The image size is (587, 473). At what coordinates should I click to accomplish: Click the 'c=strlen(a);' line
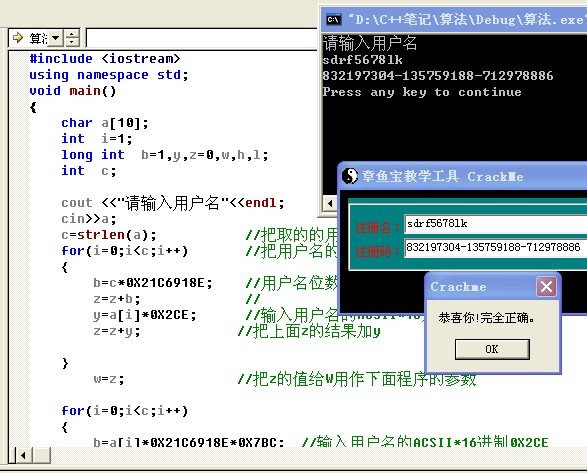coord(109,235)
